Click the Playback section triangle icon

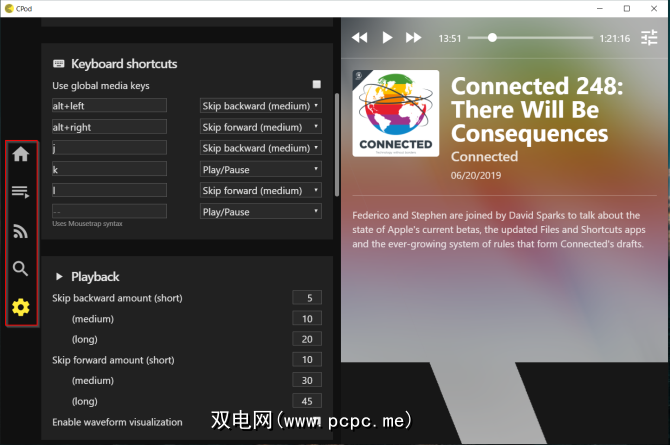pyautogui.click(x=59, y=277)
